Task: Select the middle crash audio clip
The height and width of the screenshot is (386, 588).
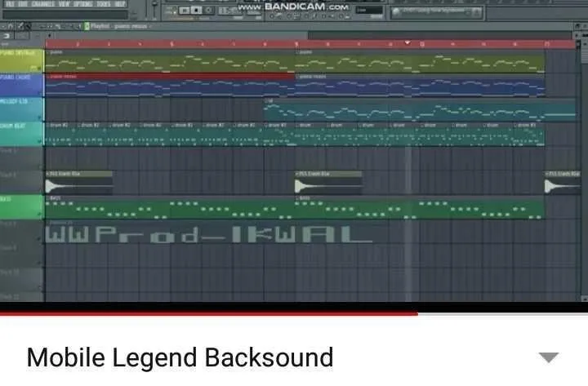Action: pos(328,183)
